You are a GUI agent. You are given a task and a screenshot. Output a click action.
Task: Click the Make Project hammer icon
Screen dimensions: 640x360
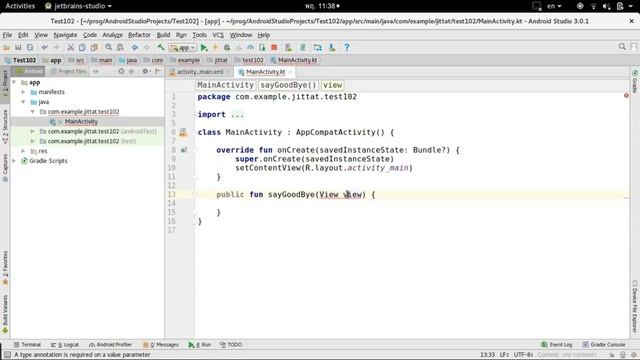(161, 48)
